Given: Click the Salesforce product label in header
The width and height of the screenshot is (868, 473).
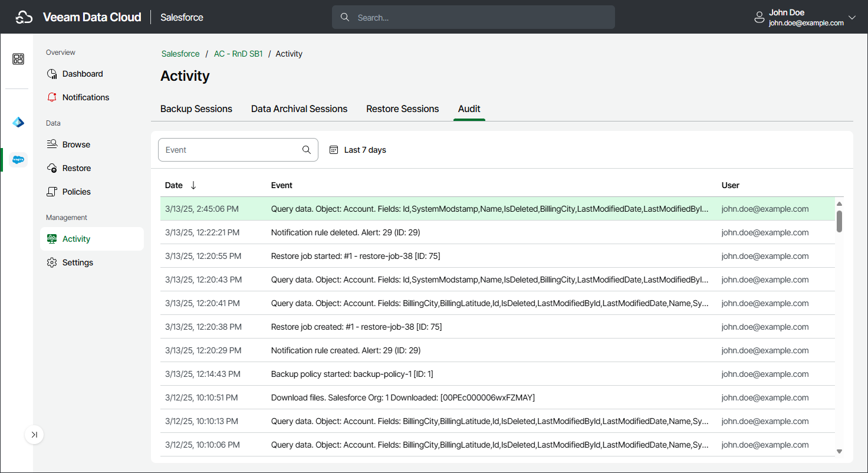Looking at the screenshot, I should (182, 18).
